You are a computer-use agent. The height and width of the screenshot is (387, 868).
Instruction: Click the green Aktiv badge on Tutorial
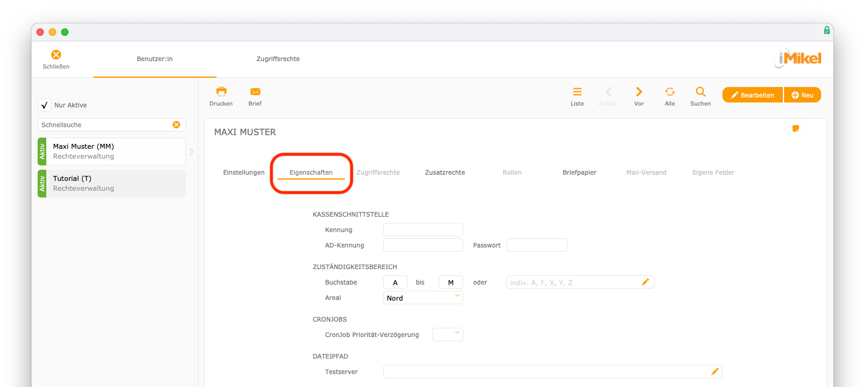pos(43,183)
